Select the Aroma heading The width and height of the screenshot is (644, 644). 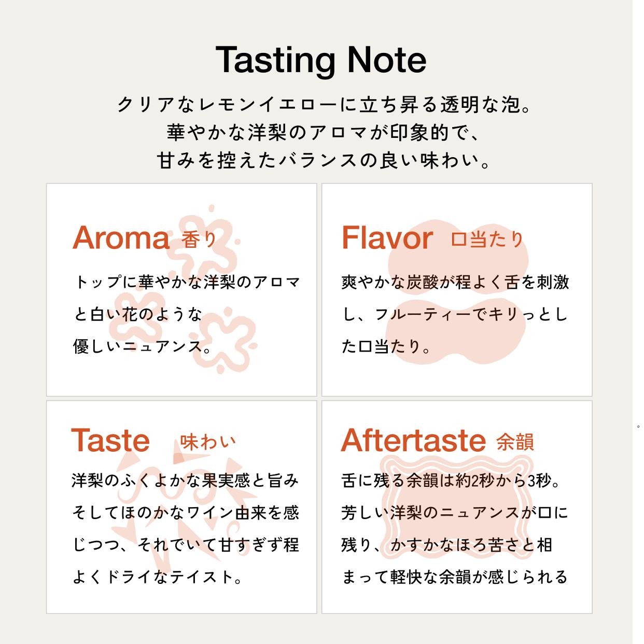click(121, 238)
